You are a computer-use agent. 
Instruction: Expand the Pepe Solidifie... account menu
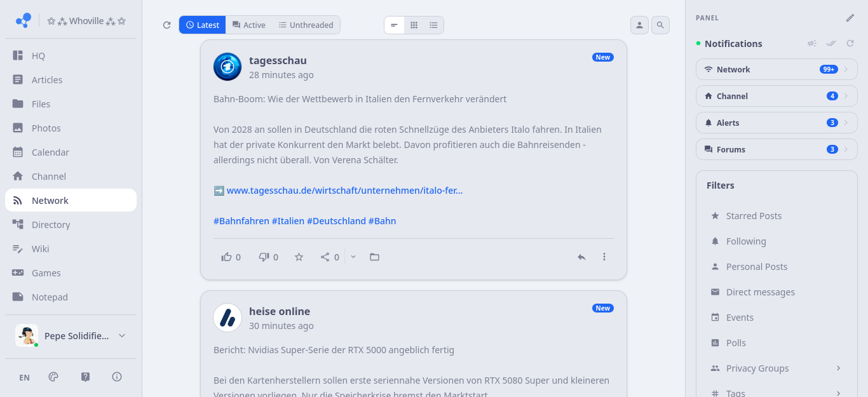pyautogui.click(x=122, y=335)
